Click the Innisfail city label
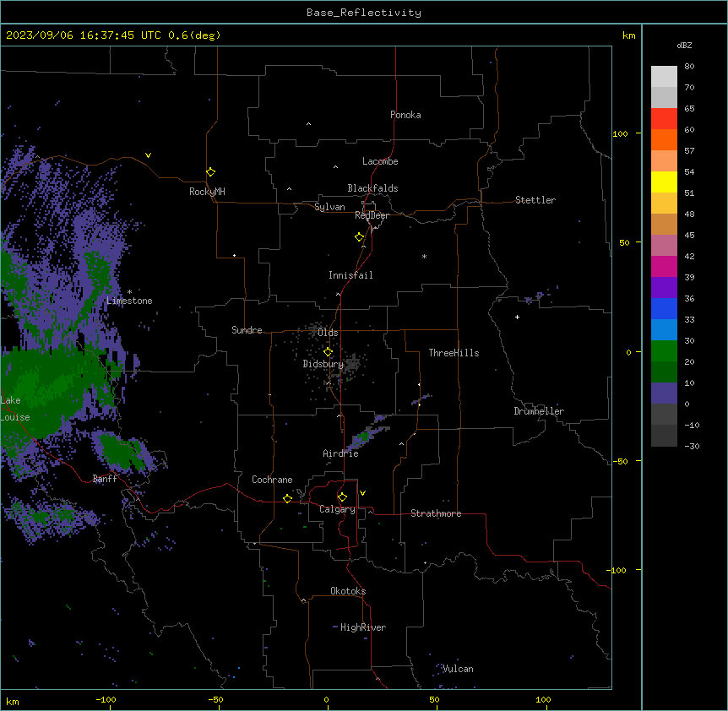 click(x=350, y=275)
